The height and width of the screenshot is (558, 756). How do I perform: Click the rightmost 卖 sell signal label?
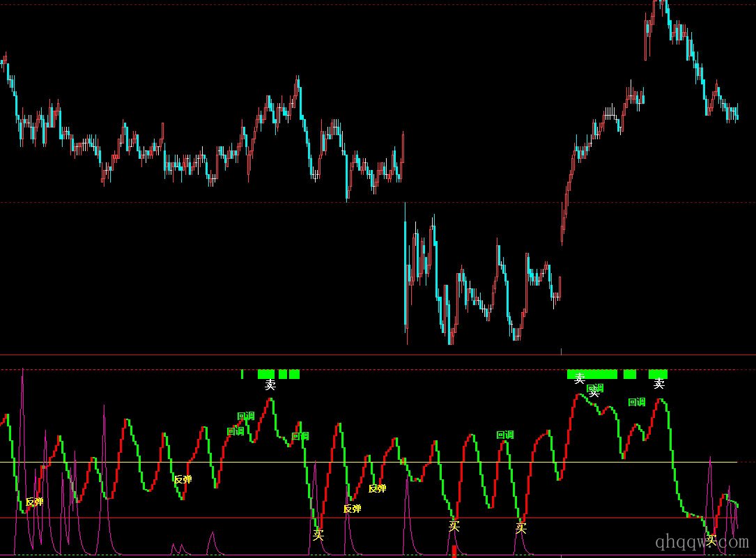658,385
